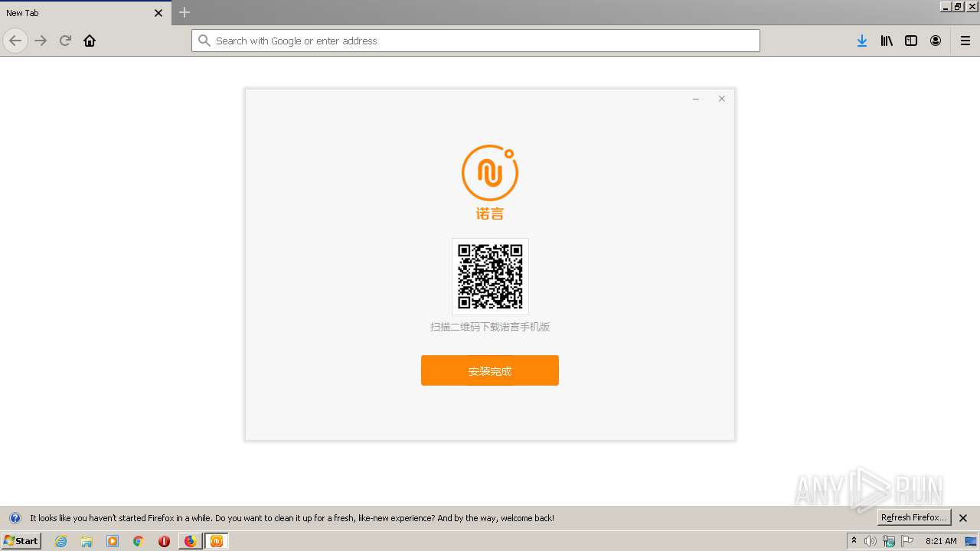Select the New Tab tab
The height and width of the screenshot is (551, 980).
coord(84,13)
